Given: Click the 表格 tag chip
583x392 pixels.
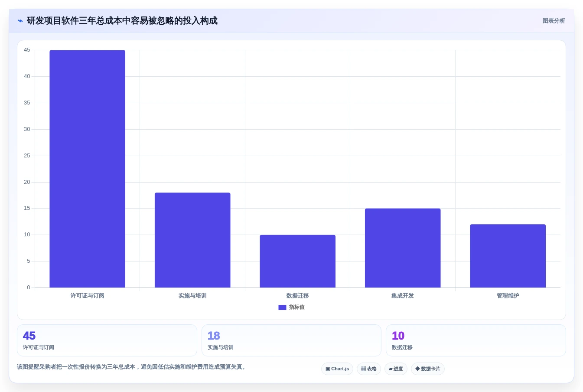Looking at the screenshot, I should pos(369,369).
